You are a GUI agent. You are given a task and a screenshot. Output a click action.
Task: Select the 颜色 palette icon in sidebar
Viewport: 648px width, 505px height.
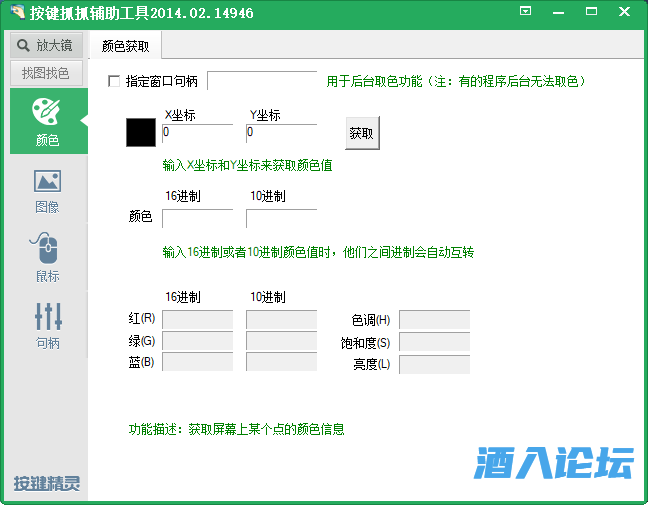coord(47,112)
